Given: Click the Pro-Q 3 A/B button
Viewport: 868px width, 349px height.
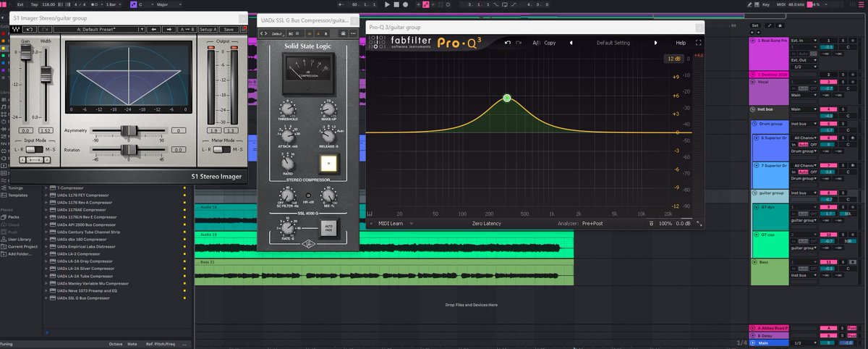Looking at the screenshot, I should coord(537,43).
